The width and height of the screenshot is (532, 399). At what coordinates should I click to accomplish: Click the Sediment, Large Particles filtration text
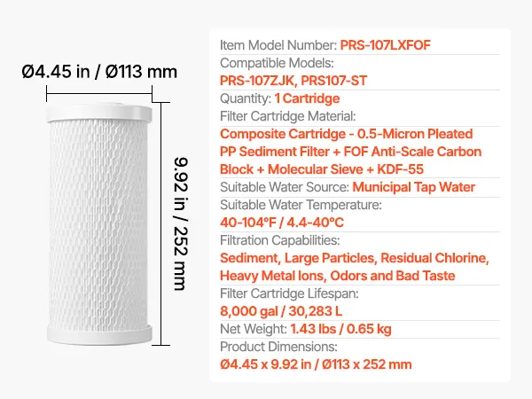tap(355, 258)
